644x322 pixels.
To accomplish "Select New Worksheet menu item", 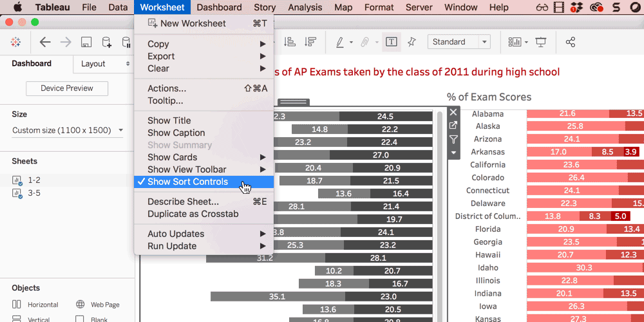I will (204, 23).
